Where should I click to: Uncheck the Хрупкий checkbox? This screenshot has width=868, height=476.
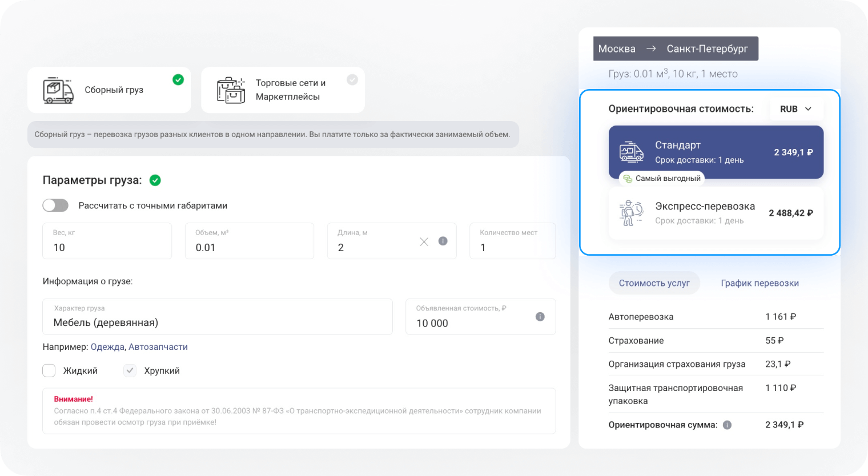click(x=130, y=371)
